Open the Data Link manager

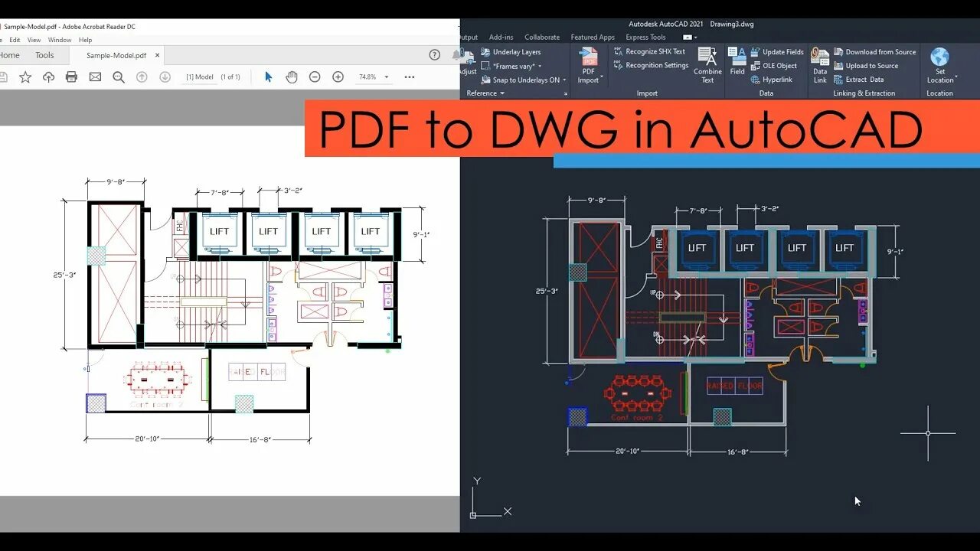(820, 65)
